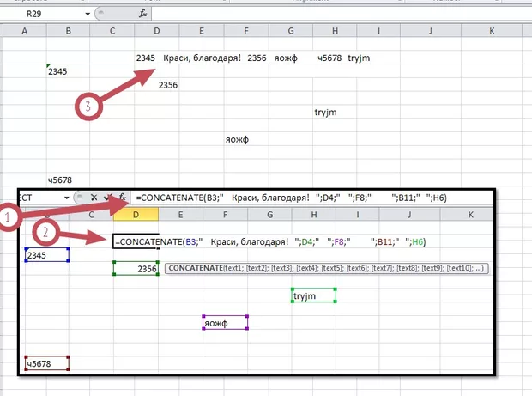532x396 pixels.
Task: Select column C header in main sheet
Action: (112, 31)
